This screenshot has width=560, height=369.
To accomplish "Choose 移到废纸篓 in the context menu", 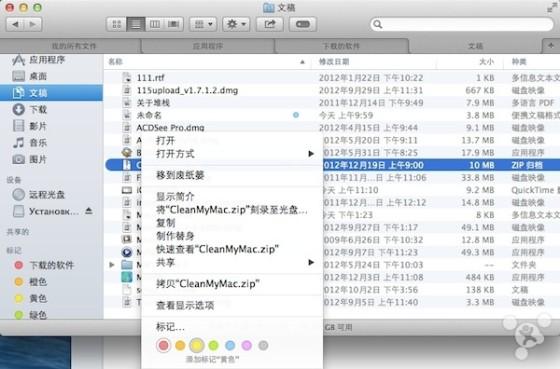I will 232,175.
